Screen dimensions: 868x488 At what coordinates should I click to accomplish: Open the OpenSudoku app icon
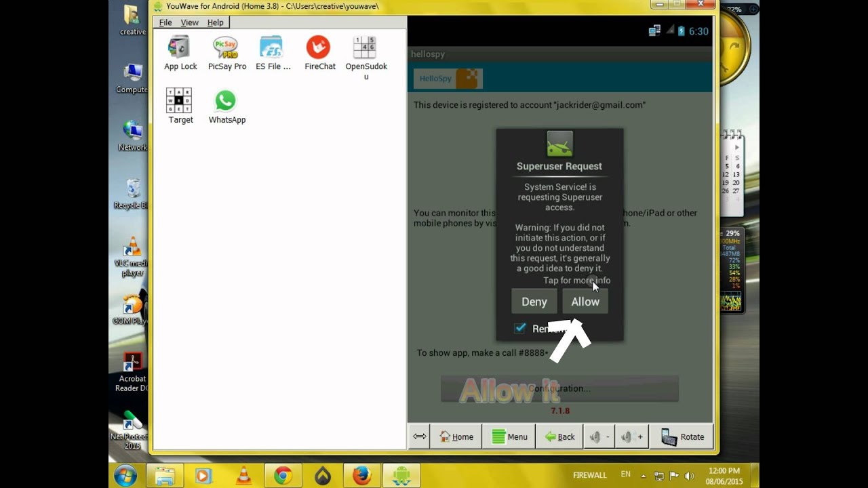point(366,58)
